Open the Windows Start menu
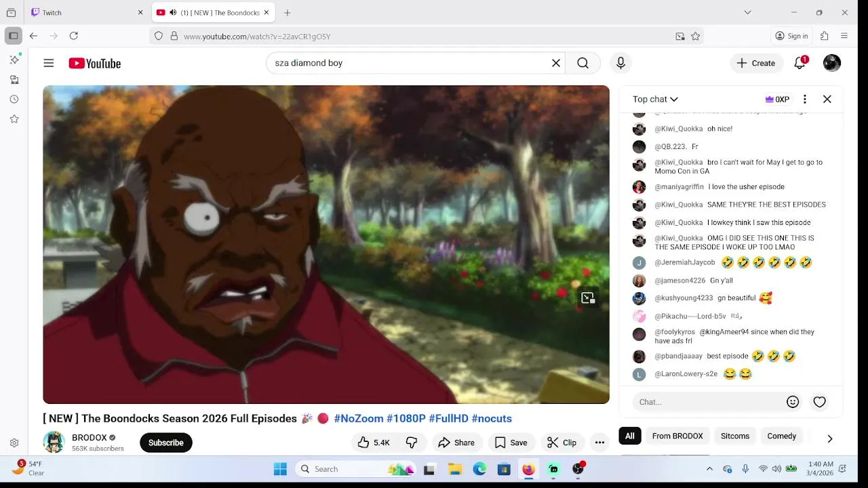This screenshot has width=868, height=488. 280,469
